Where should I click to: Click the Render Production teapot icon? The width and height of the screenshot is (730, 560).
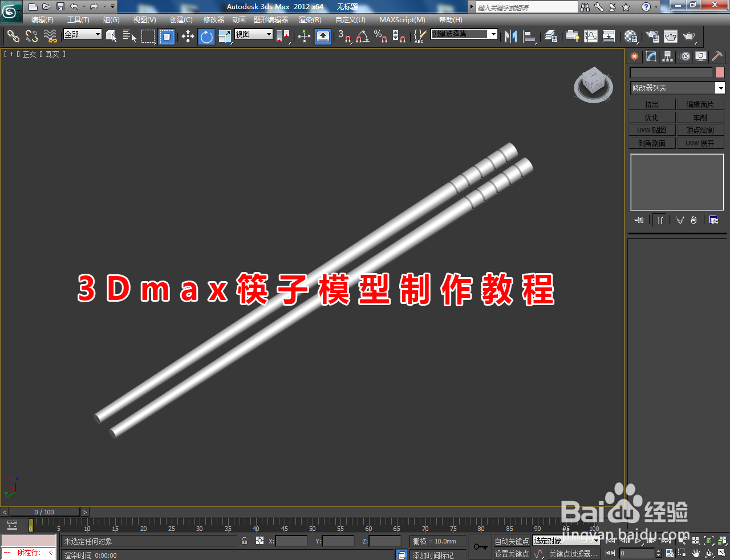(x=690, y=36)
